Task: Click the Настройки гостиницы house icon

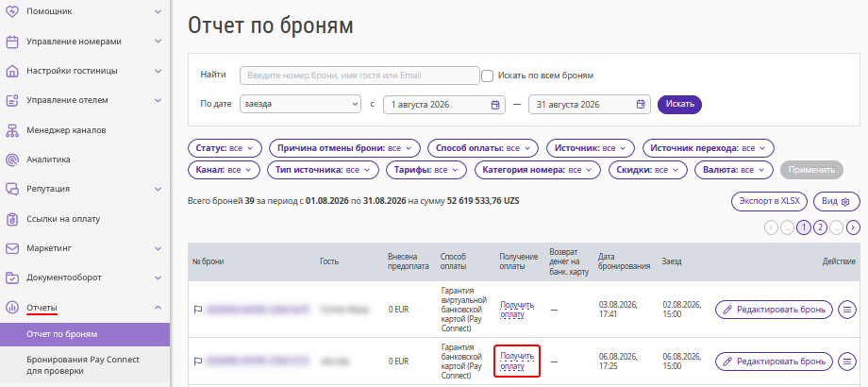Action: (12, 71)
